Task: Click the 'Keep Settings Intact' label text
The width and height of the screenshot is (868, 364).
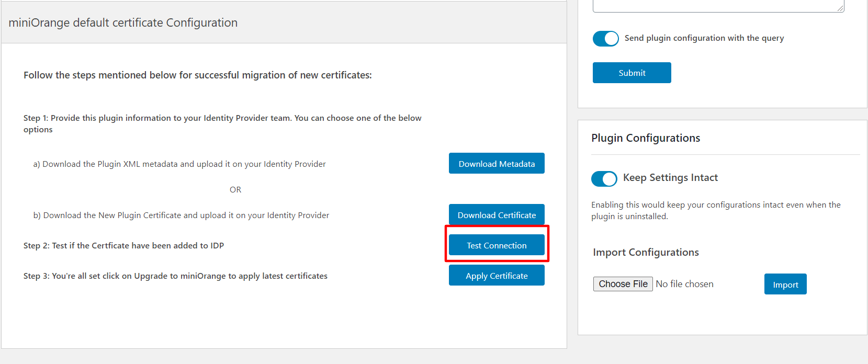Action: coord(670,178)
